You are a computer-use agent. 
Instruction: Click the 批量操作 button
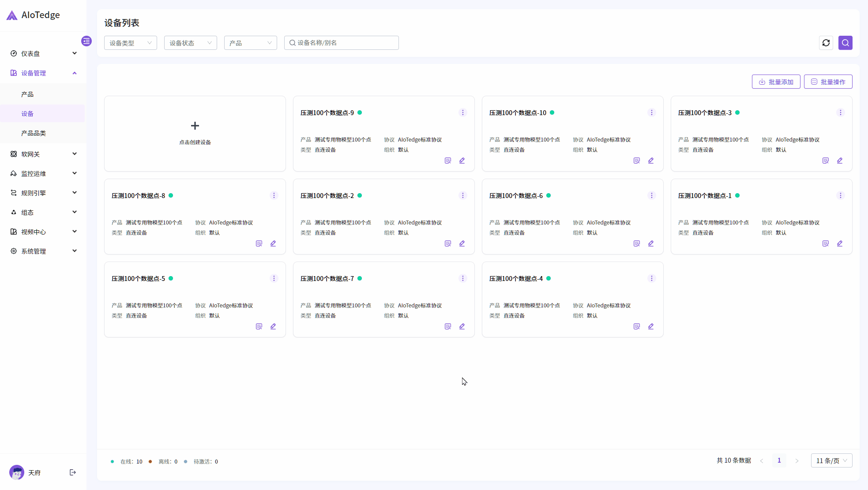click(828, 82)
